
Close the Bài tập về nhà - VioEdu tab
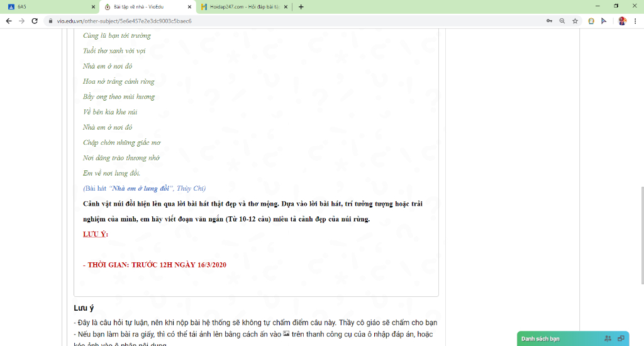[189, 7]
